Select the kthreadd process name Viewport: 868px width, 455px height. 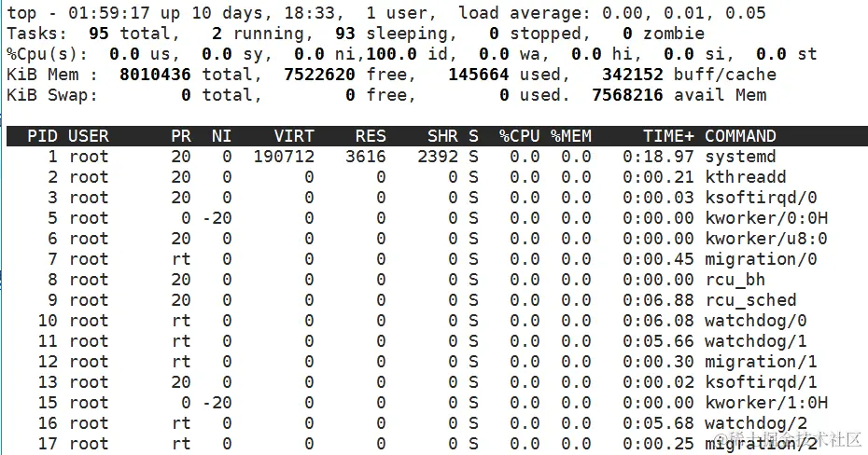point(745,177)
